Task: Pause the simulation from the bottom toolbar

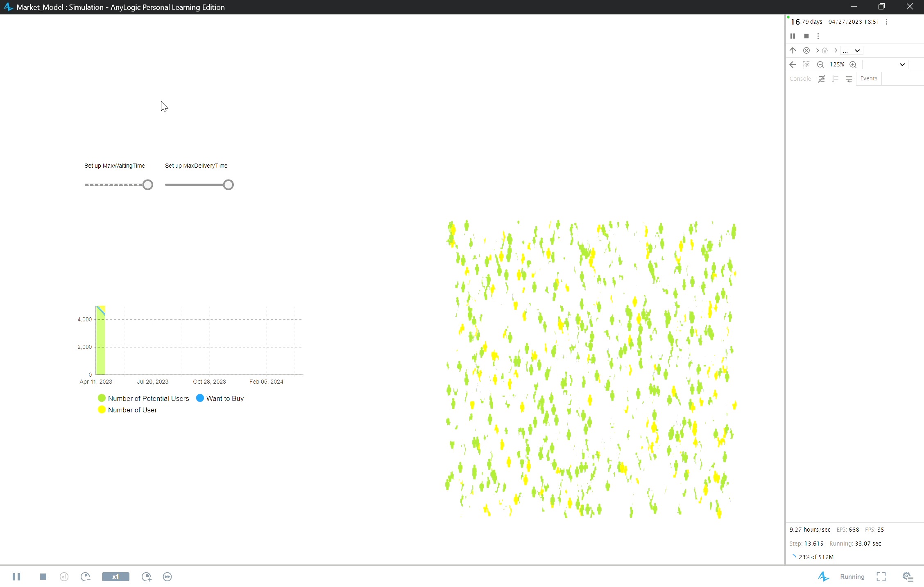Action: [x=17, y=577]
